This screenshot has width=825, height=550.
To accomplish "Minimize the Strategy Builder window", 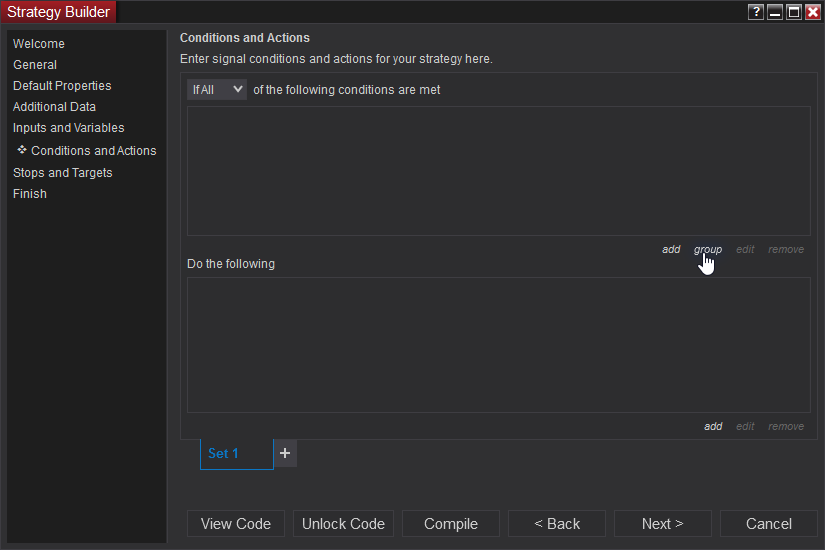I will [775, 12].
